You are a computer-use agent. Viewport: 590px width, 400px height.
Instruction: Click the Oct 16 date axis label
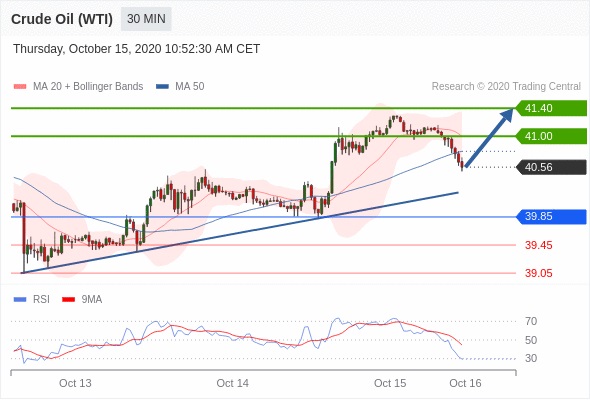pos(465,383)
